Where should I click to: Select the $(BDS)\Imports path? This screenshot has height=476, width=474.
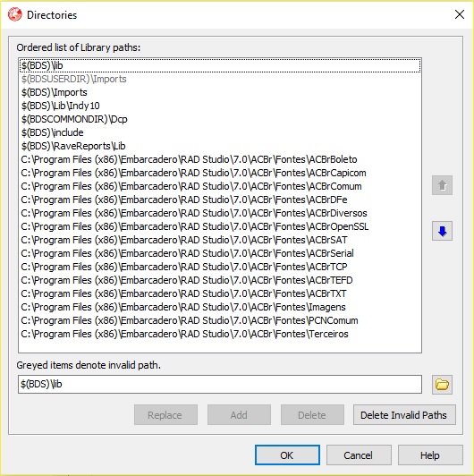[x=220, y=92]
